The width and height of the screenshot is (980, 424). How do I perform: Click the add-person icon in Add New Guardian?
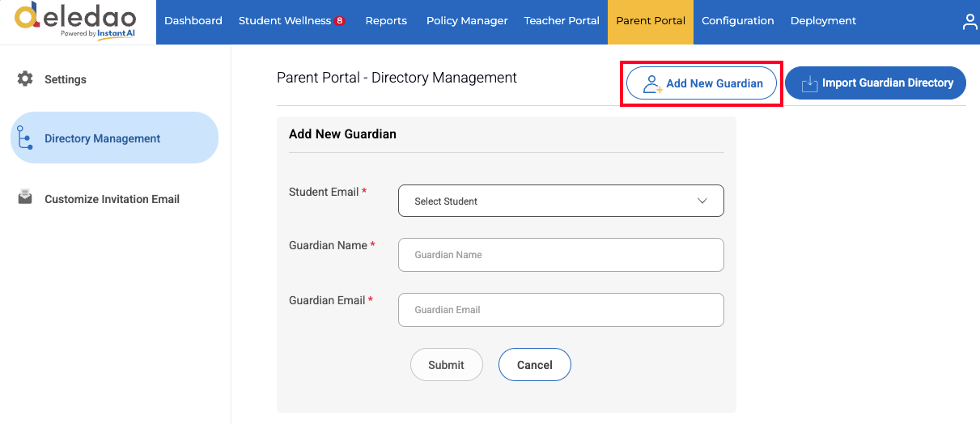tap(652, 83)
